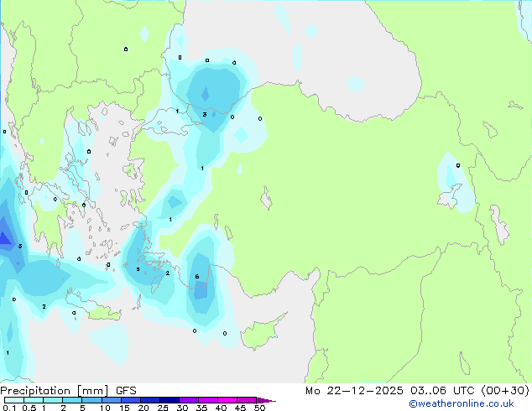Select the 30 to 35 mm purple swatch

pyautogui.click(x=189, y=400)
